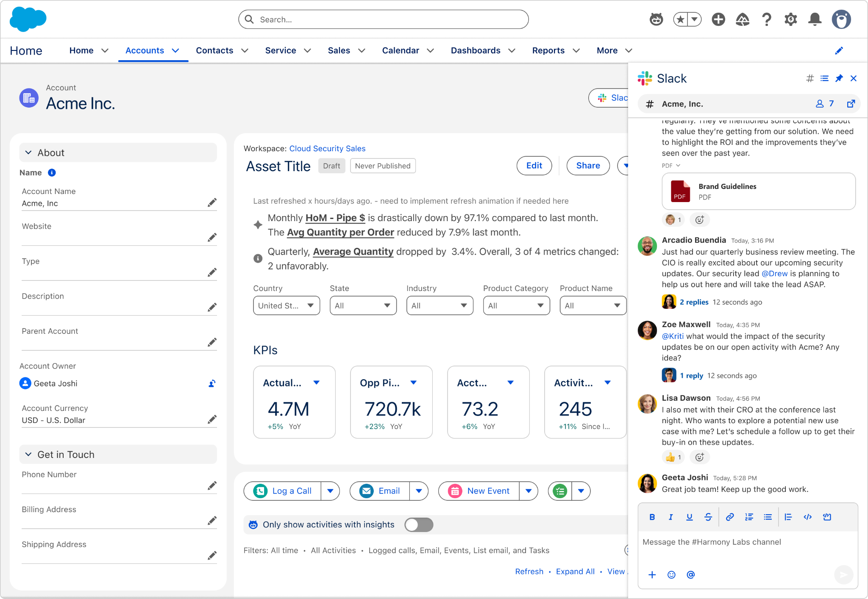
Task: Edit the Account Name field pencil
Action: point(212,202)
